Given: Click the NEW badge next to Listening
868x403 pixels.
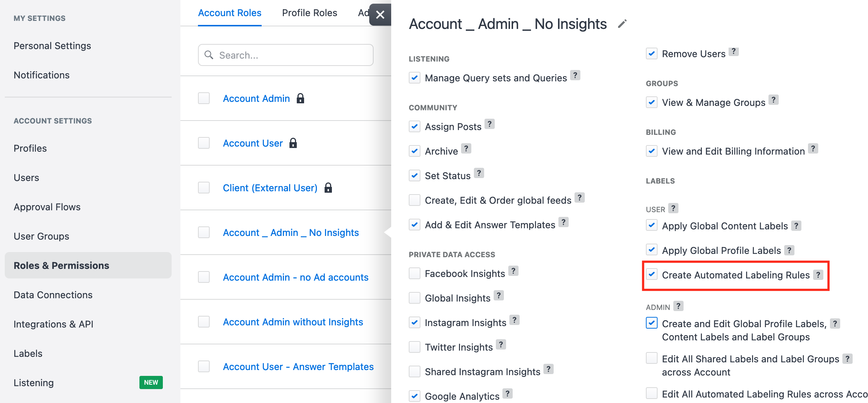Looking at the screenshot, I should (x=151, y=382).
